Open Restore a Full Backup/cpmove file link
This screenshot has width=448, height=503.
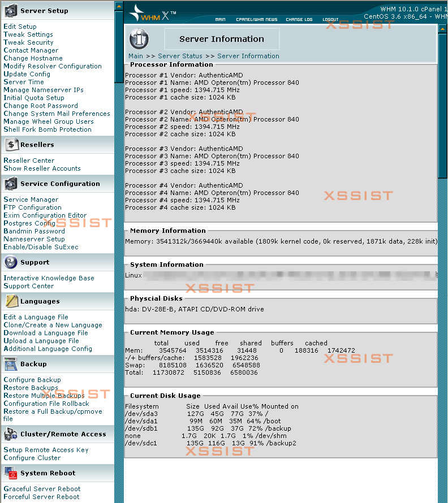coord(53,415)
